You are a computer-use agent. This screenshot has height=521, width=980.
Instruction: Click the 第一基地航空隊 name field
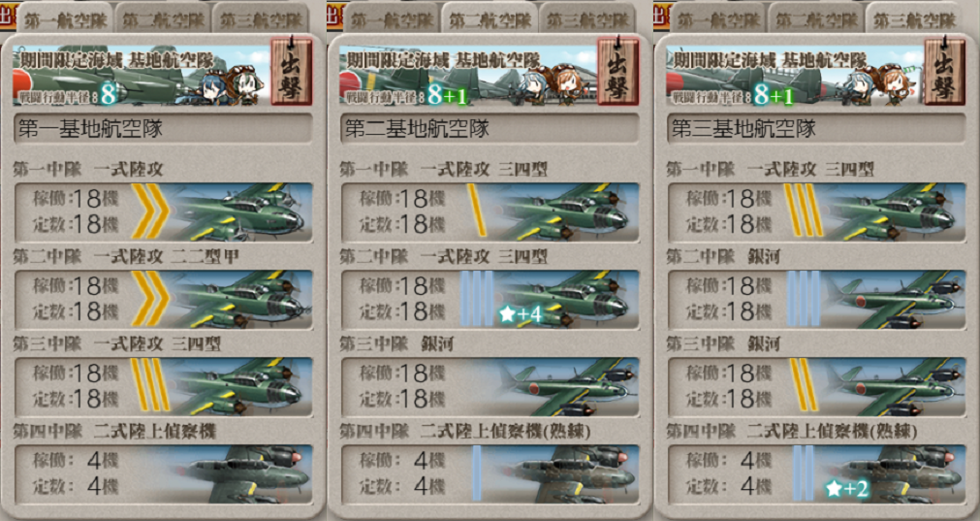(x=163, y=129)
